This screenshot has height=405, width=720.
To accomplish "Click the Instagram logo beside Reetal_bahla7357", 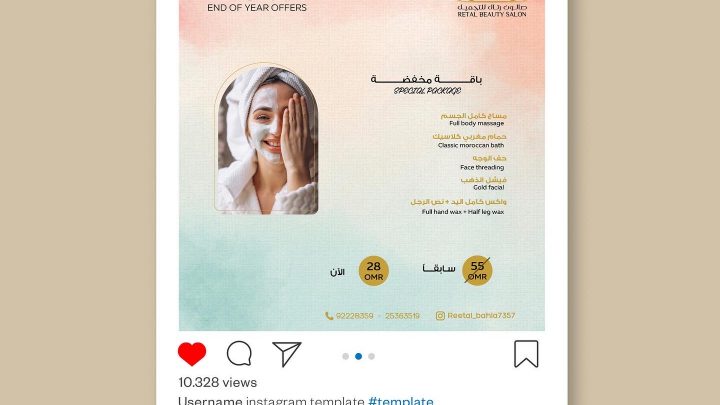I will click(440, 315).
